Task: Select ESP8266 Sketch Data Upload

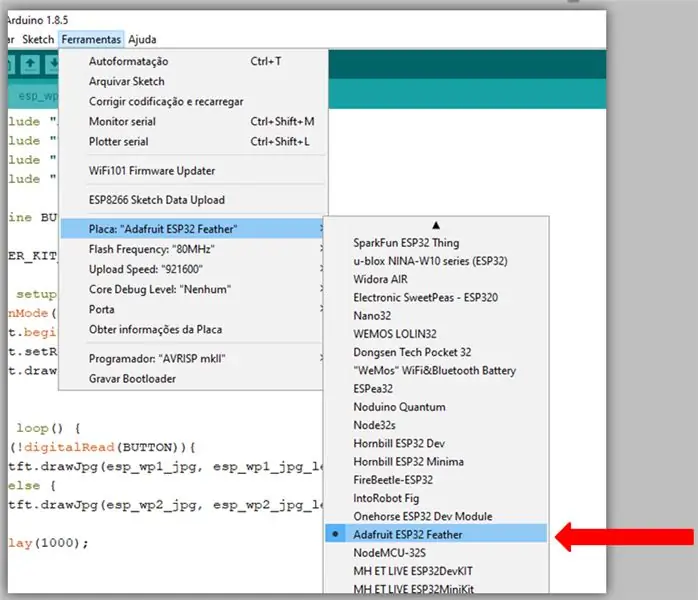Action: [194, 200]
